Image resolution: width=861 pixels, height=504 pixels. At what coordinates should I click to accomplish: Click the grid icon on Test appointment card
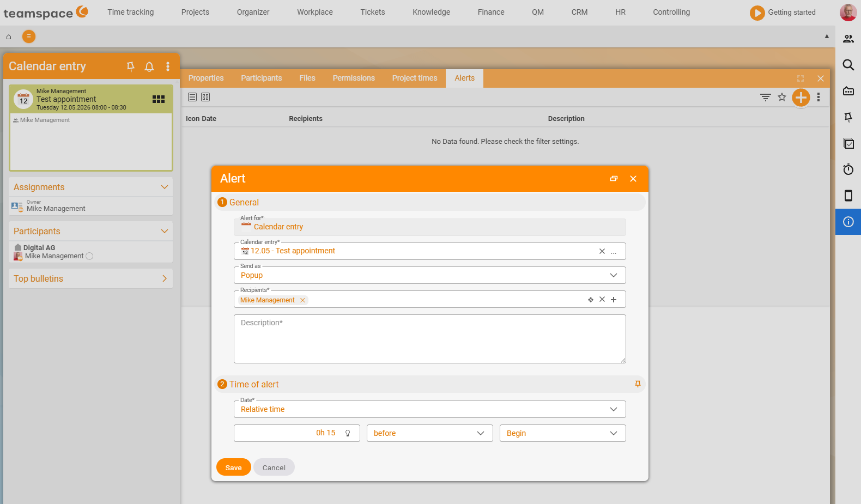159,99
